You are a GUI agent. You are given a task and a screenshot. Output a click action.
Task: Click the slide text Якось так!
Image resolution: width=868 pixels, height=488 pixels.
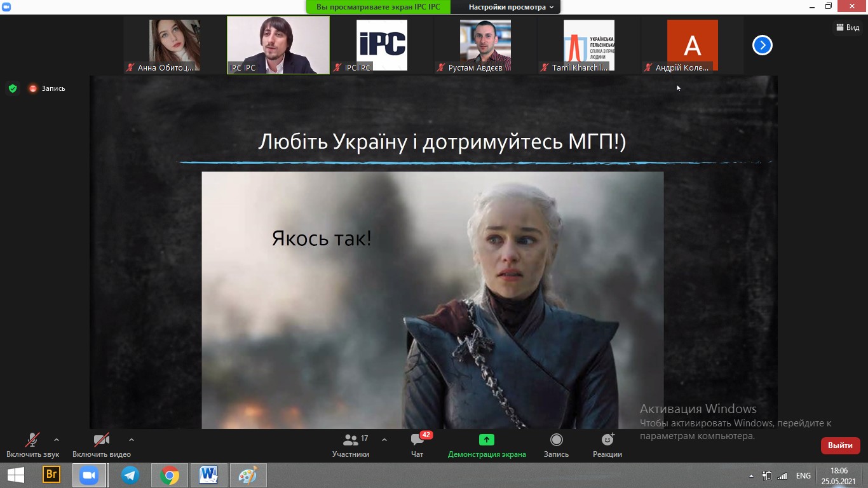[322, 238]
